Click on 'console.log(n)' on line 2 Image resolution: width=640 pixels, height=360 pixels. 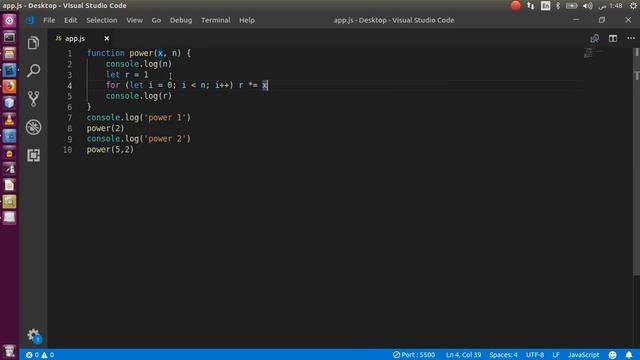click(x=139, y=64)
